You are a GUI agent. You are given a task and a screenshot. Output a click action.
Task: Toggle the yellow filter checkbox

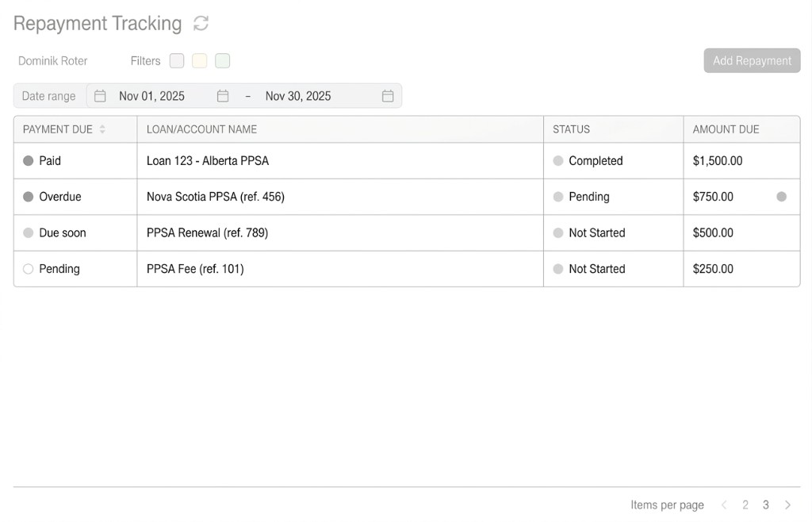coord(200,61)
